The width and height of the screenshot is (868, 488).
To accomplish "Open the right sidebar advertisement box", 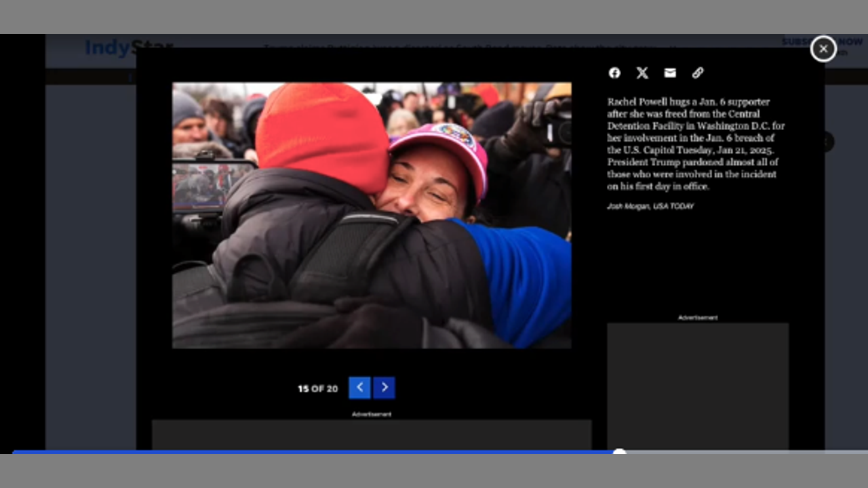I will (697, 385).
